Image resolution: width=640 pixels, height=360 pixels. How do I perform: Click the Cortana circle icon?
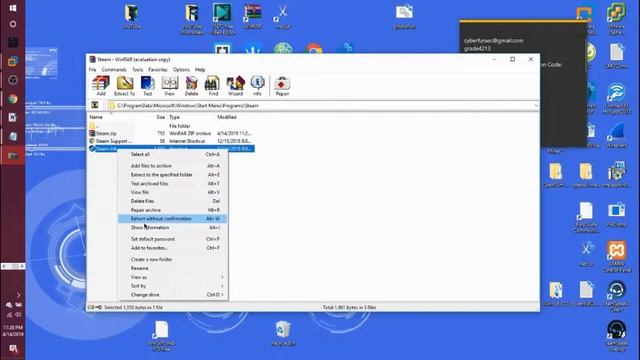13,24
